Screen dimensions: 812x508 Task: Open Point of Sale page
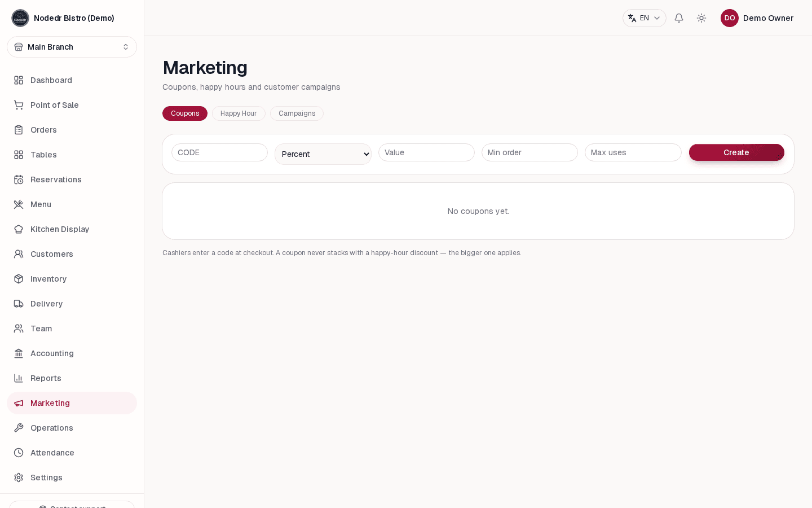(72, 105)
